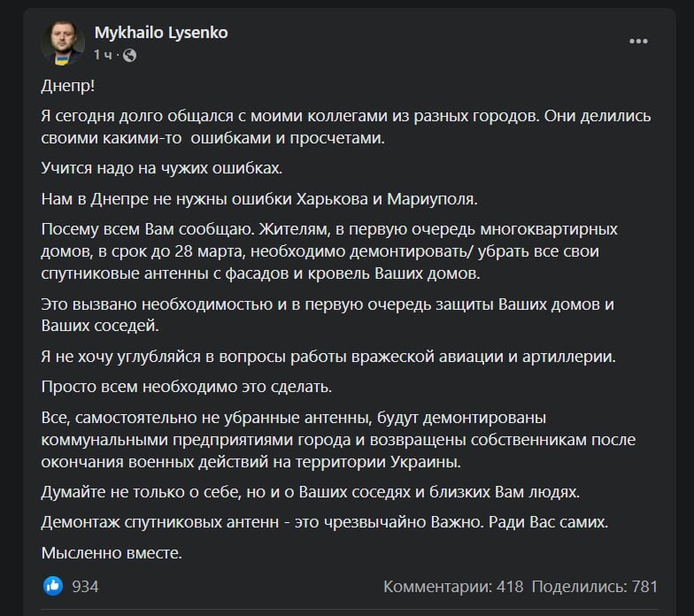This screenshot has height=616, width=694.
Task: Click the closing line "Мысленно вместе."
Action: coord(111,553)
